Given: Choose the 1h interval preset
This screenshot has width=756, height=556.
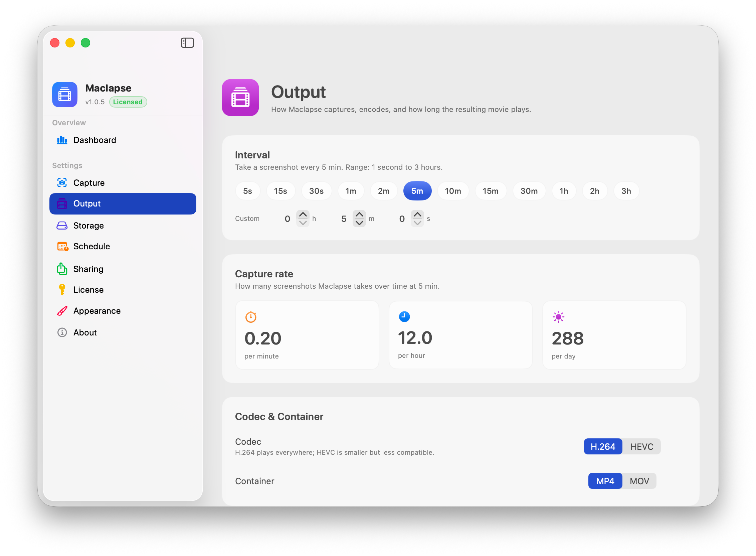Looking at the screenshot, I should pyautogui.click(x=564, y=191).
